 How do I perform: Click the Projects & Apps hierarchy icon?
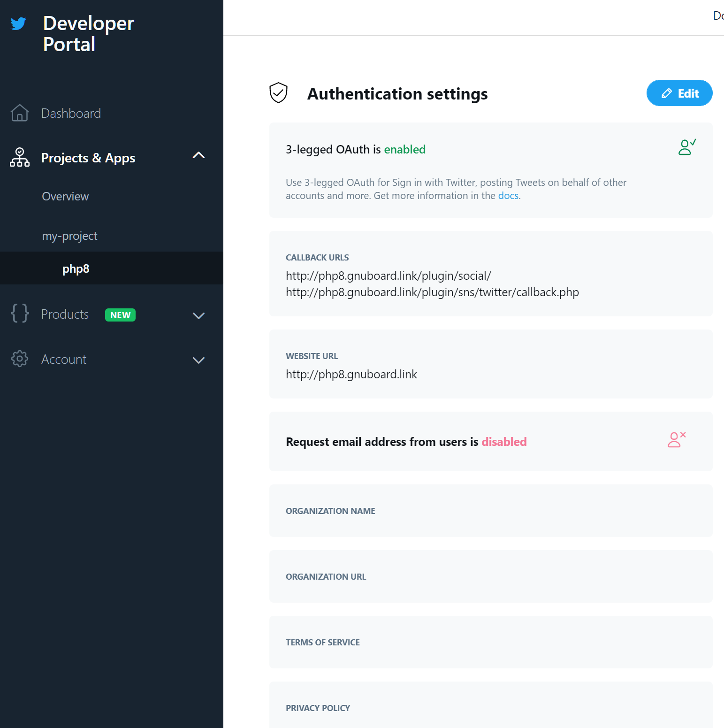pyautogui.click(x=20, y=157)
